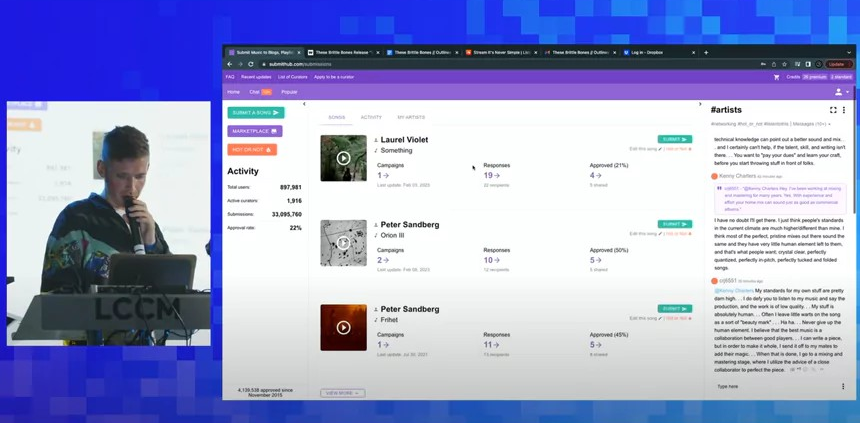Open the FAQ link
The image size is (860, 423).
[x=230, y=77]
